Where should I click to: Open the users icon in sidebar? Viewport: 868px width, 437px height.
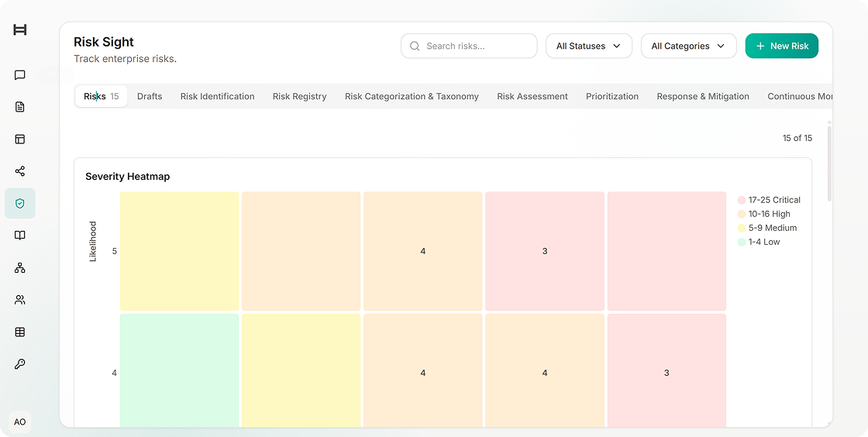(20, 301)
